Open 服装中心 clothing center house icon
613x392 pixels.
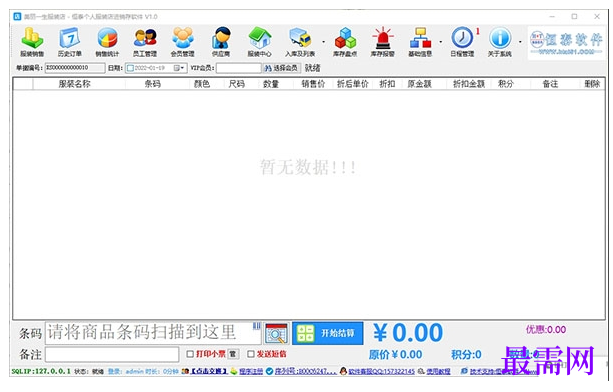pos(260,42)
